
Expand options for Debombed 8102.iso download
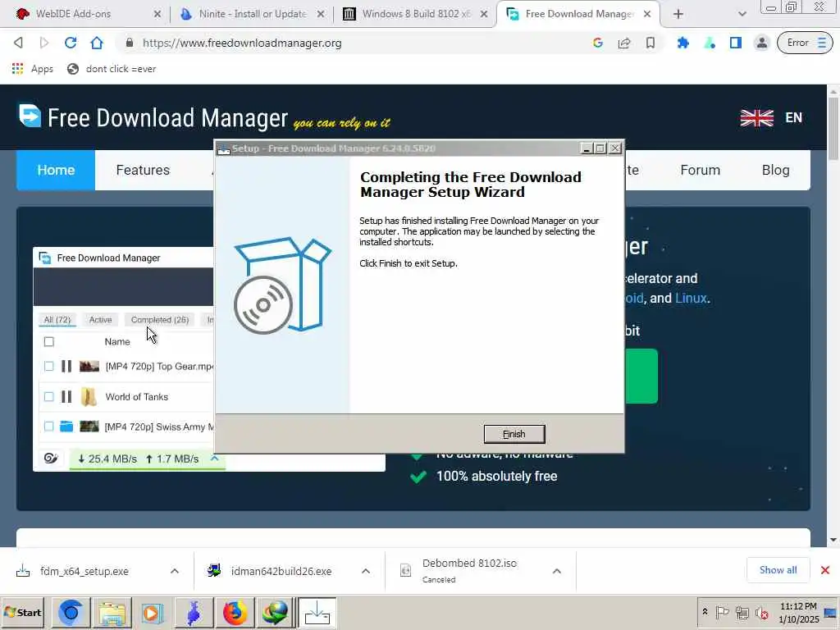[x=557, y=571]
